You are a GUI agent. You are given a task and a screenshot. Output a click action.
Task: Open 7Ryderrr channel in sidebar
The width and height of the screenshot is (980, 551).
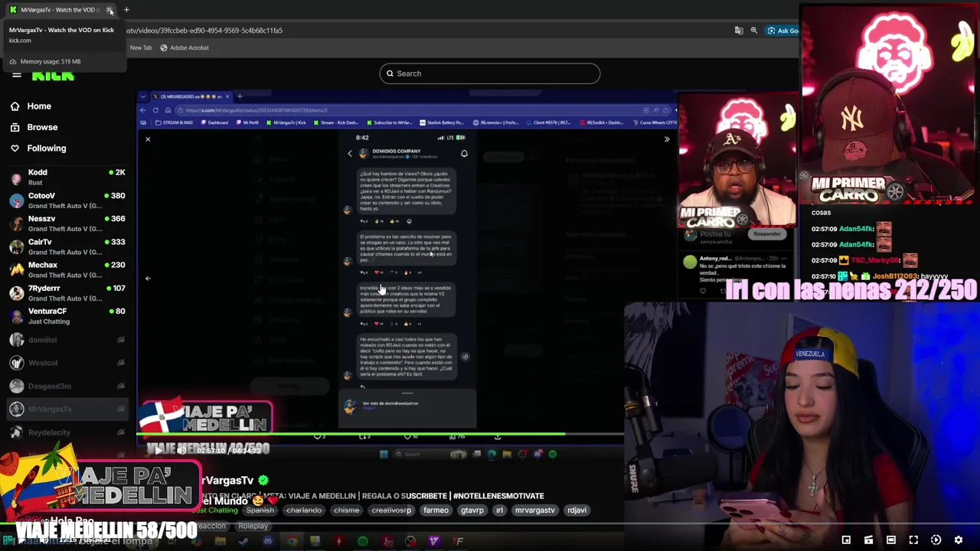pos(69,293)
